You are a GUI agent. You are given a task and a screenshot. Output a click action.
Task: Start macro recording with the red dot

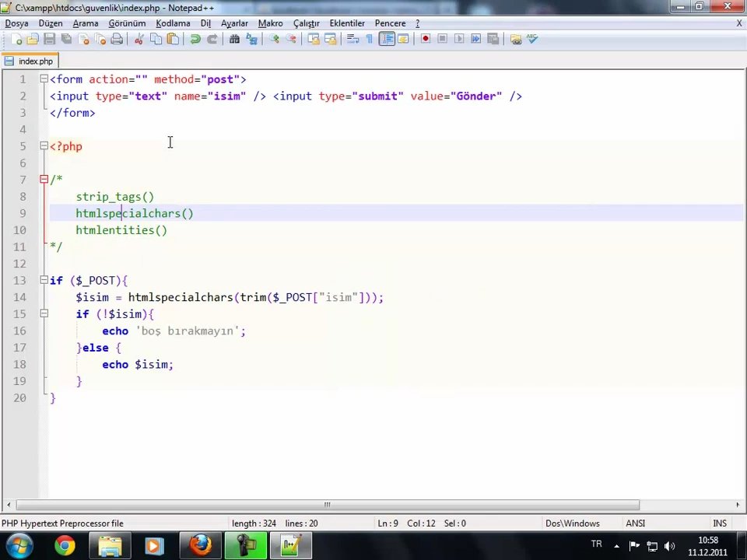click(426, 39)
